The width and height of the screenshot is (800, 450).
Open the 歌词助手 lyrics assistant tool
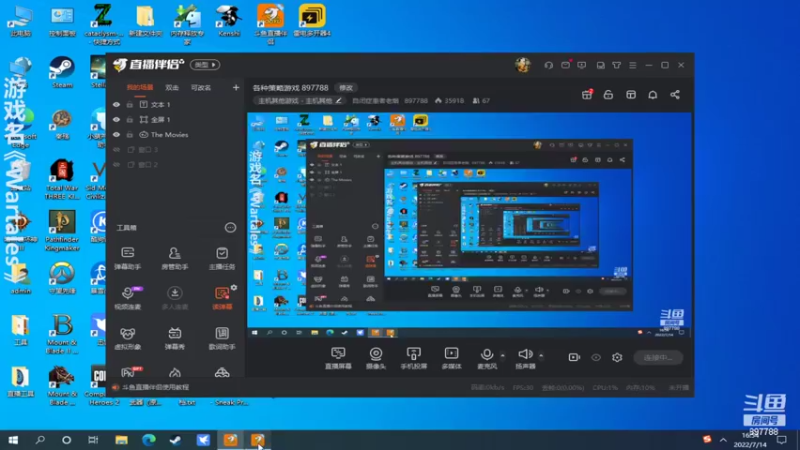coord(222,338)
